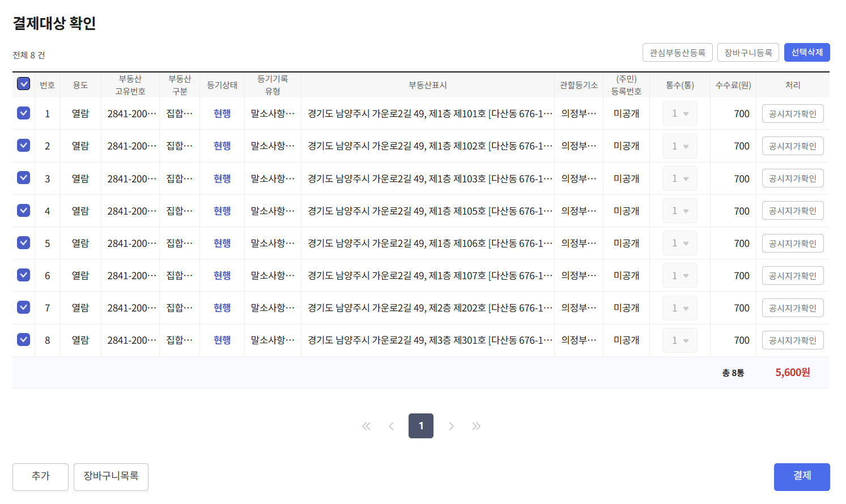This screenshot has width=846, height=504.
Task: Jump to last page using double-right arrows
Action: point(476,426)
